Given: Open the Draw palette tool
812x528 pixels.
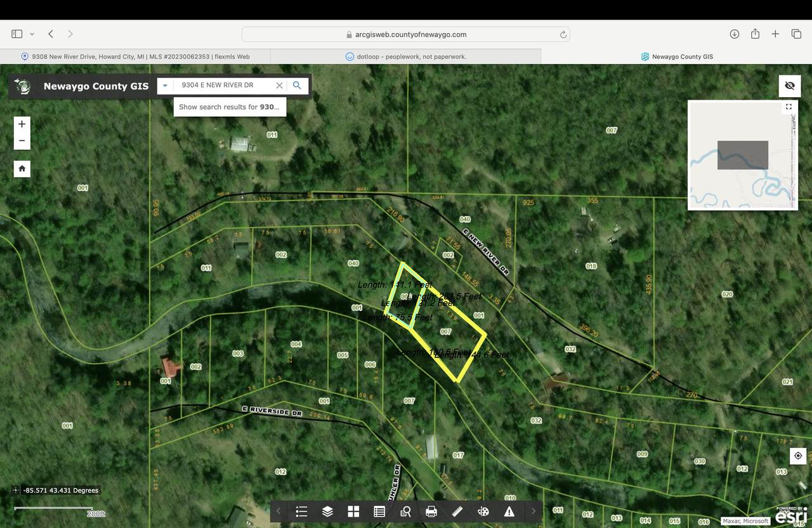Looking at the screenshot, I should 483,511.
